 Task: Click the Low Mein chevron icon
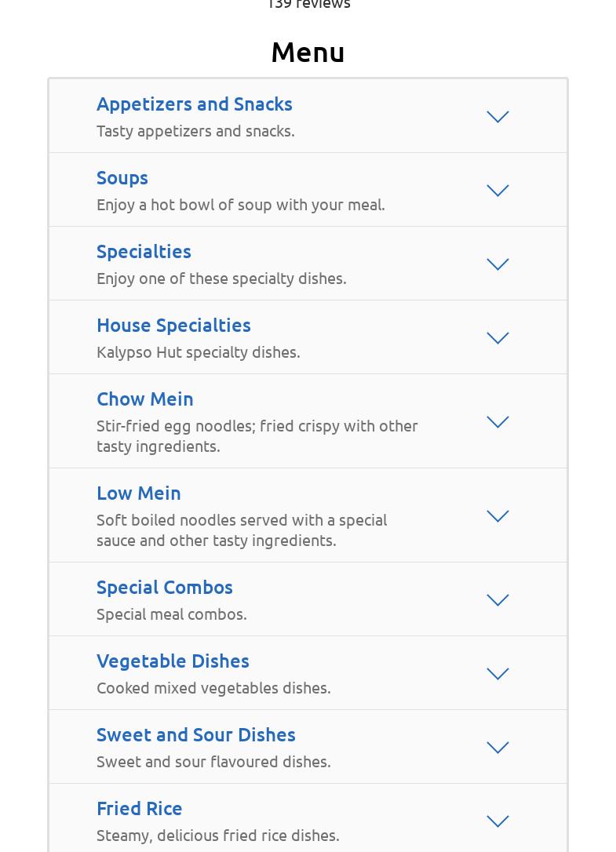(x=498, y=515)
